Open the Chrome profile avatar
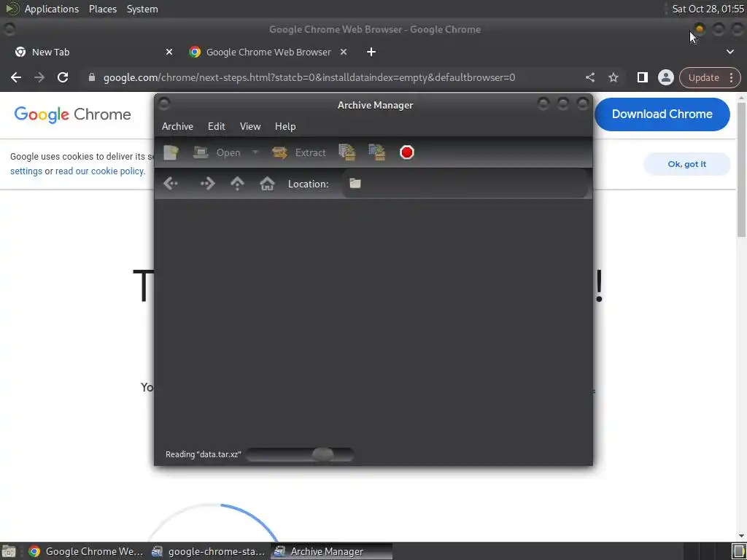The width and height of the screenshot is (747, 560). point(665,77)
